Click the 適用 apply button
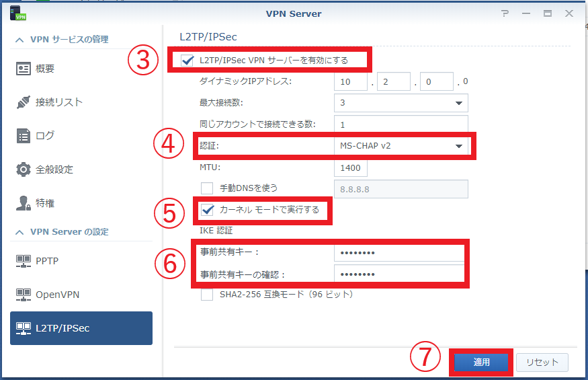Screen dimensions: 588x380 pos(481,363)
